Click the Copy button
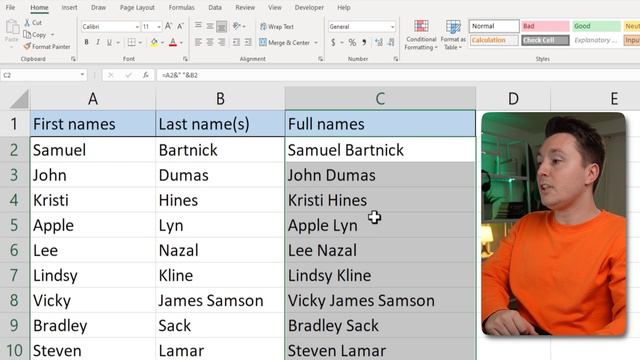Screen dimensions: 640x360 tap(35, 35)
